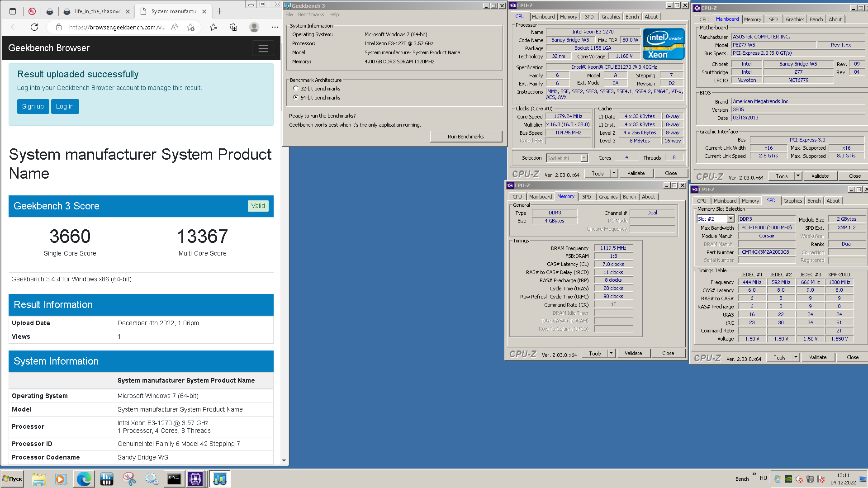Expand the Tools dropdown arrow in CPU-Z CPU window

614,173
